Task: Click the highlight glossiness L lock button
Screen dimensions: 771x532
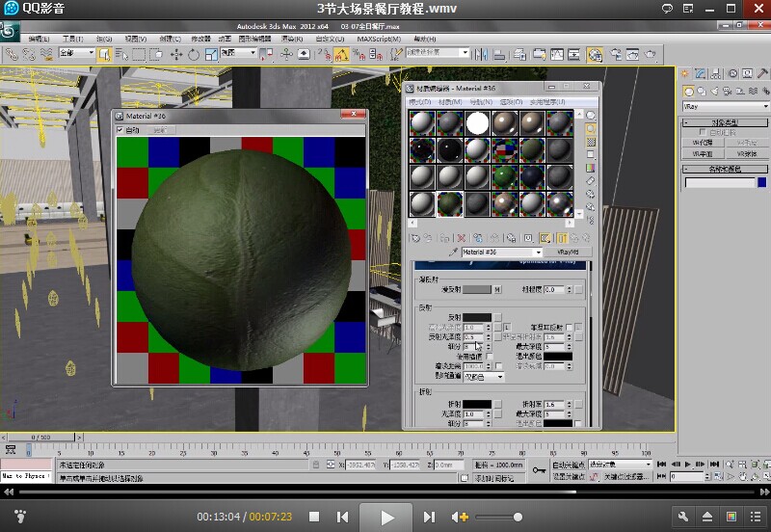Action: (507, 327)
